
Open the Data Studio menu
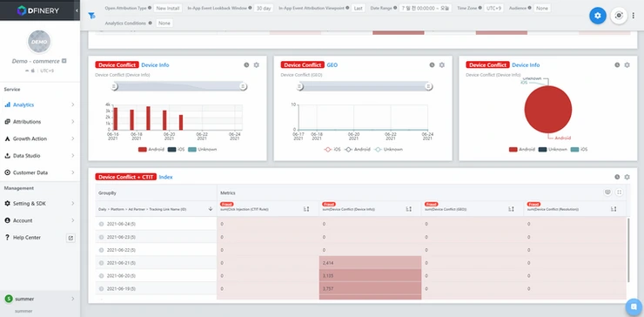pyautogui.click(x=40, y=156)
